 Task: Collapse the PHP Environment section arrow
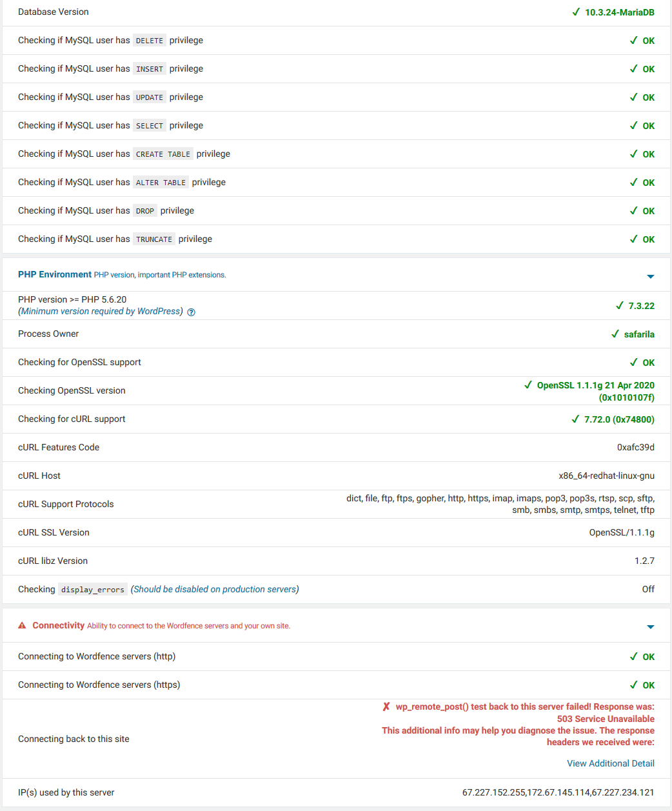coord(650,276)
